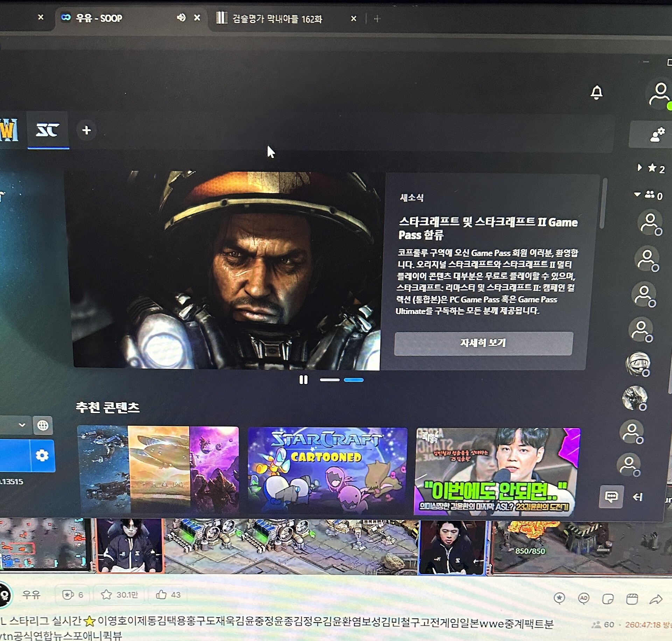Collapse the friends group with 0 online
672x641 pixels.
tap(637, 194)
